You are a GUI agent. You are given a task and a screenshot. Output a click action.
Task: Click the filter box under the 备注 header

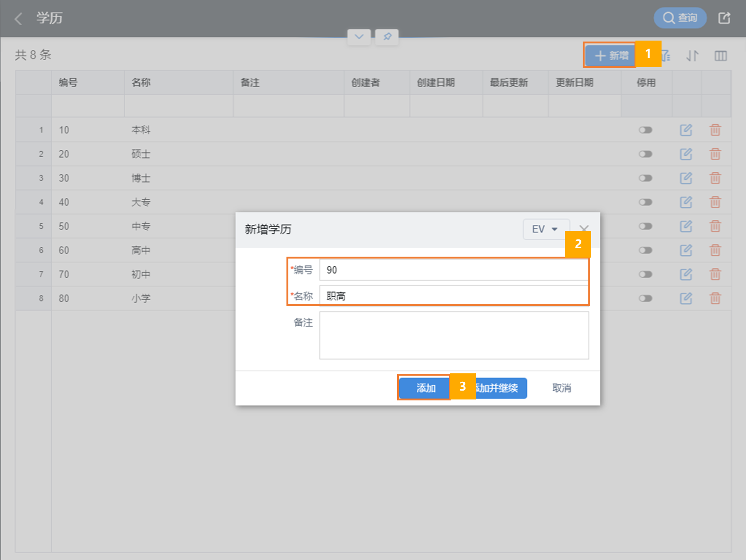click(289, 106)
